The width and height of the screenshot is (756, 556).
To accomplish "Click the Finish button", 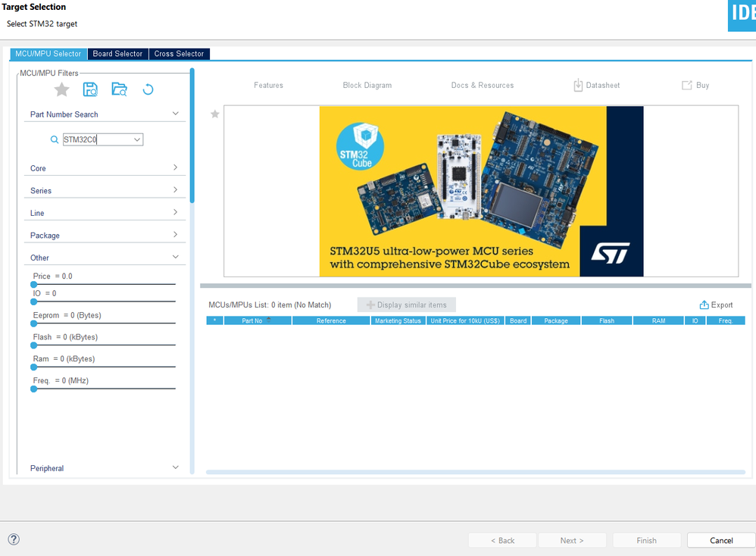I will point(647,541).
